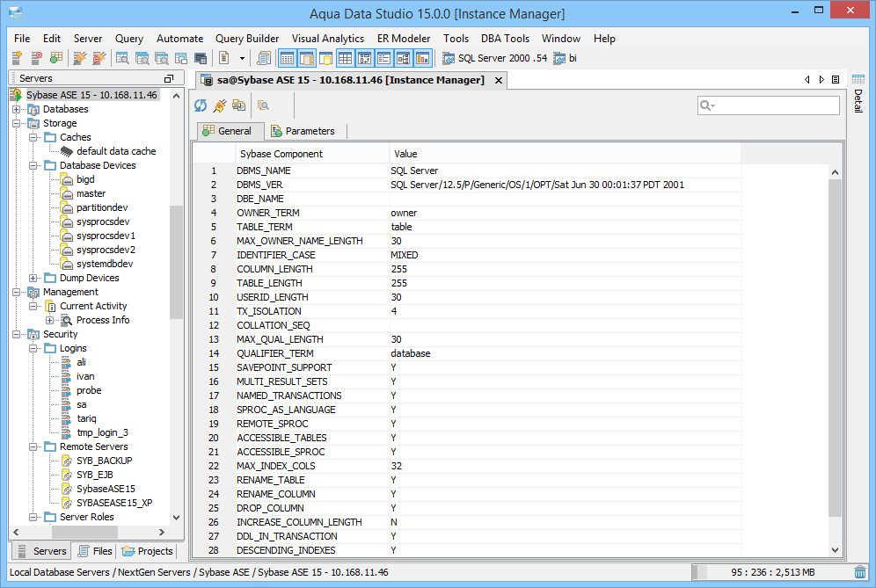The width and height of the screenshot is (876, 588).
Task: Click the Register Server icon in main toolbar
Action: (17, 57)
